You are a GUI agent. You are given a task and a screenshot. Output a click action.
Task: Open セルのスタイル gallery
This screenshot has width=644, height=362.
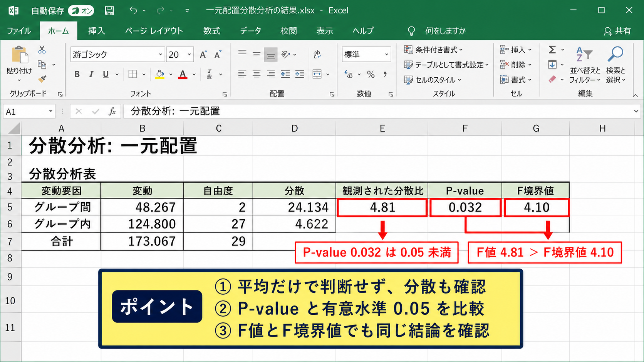point(432,80)
